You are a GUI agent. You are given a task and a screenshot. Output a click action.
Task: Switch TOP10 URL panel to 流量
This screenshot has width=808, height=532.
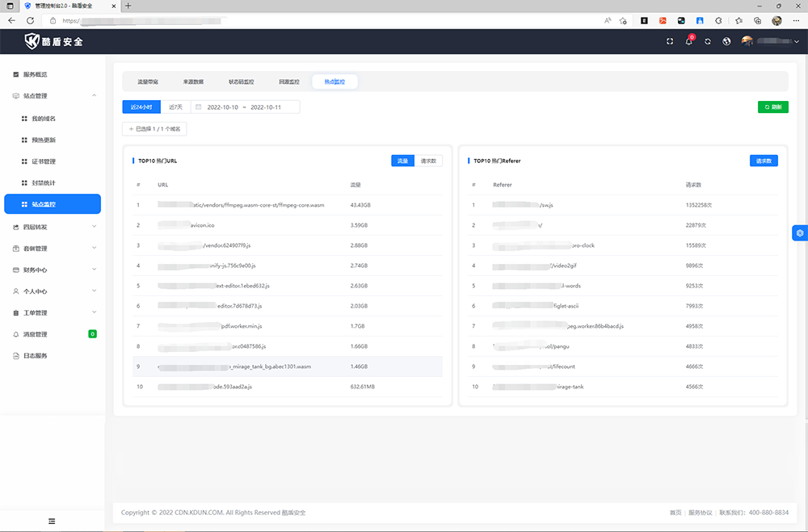(403, 161)
